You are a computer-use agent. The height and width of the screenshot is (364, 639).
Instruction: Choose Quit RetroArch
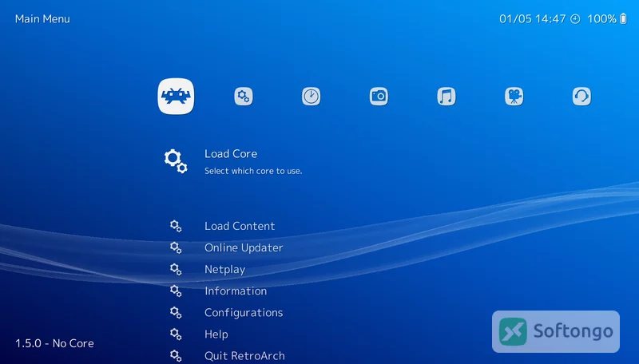(x=244, y=356)
